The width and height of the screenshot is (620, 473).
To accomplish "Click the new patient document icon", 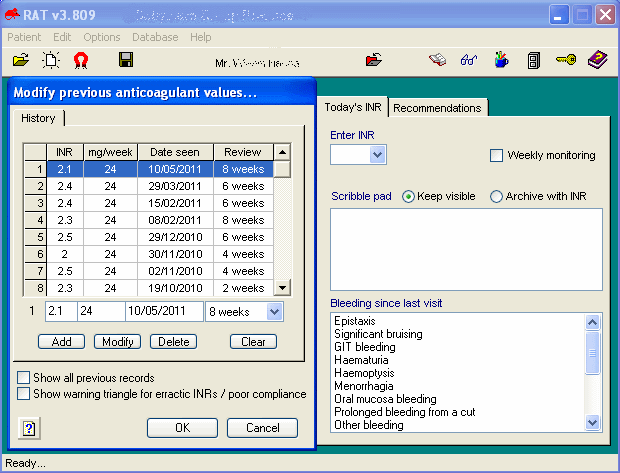I will pyautogui.click(x=51, y=60).
